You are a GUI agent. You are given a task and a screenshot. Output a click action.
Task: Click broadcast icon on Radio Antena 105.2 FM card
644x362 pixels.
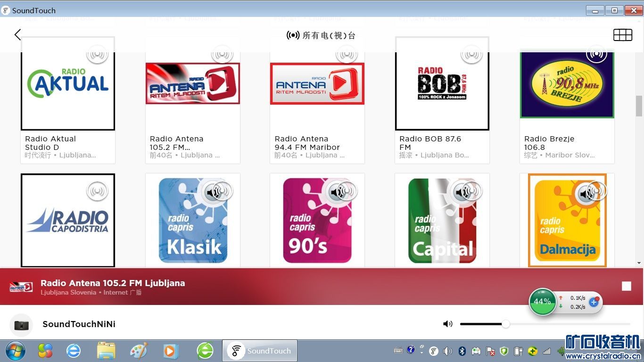(222, 54)
